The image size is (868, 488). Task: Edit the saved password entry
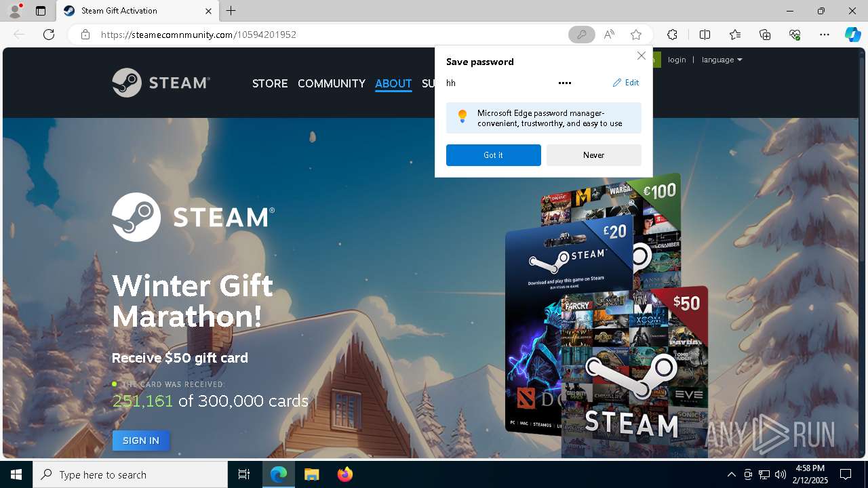pos(626,83)
